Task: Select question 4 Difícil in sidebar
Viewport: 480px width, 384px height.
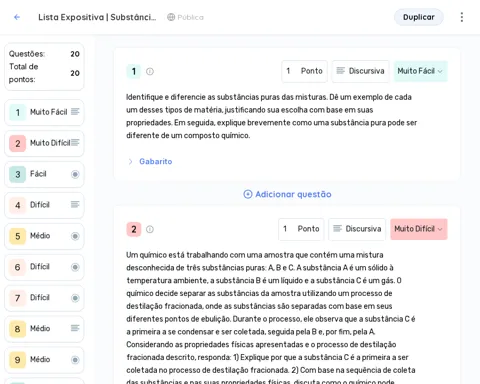Action: (44, 205)
